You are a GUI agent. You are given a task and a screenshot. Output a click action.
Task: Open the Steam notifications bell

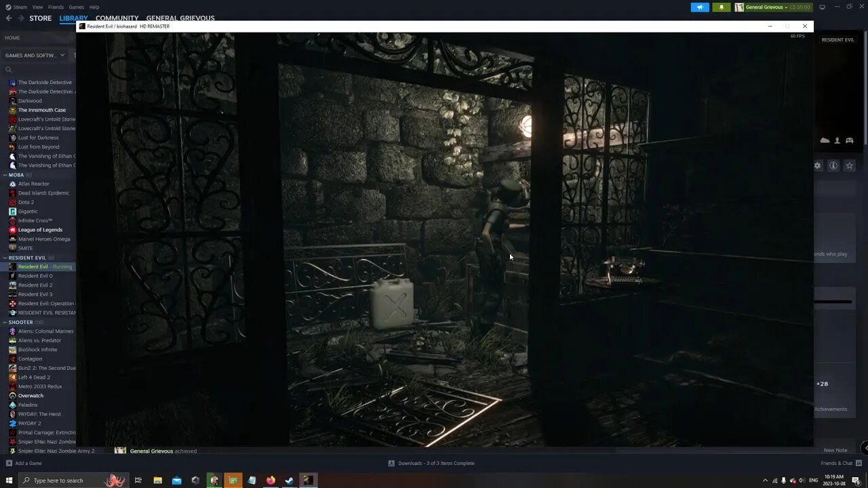(721, 7)
